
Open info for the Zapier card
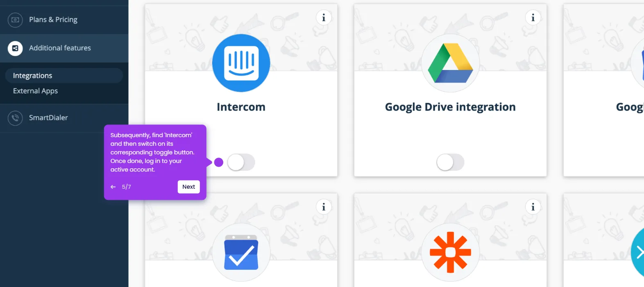(533, 207)
